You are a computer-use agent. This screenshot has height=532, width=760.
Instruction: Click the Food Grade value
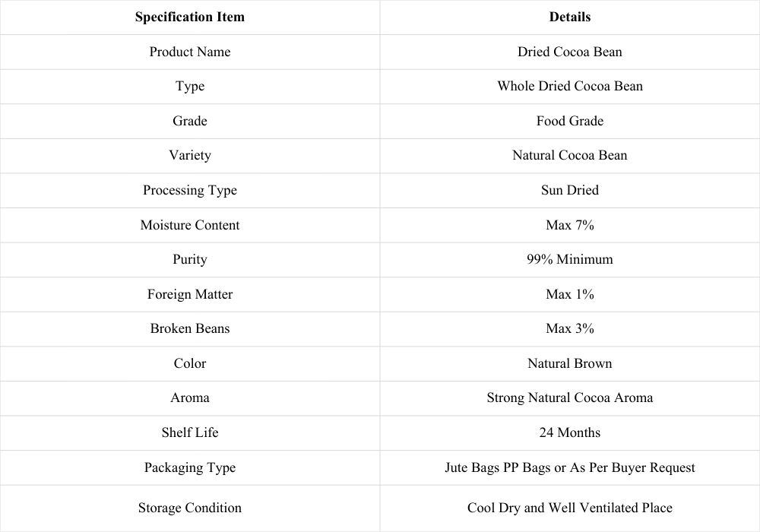point(569,121)
